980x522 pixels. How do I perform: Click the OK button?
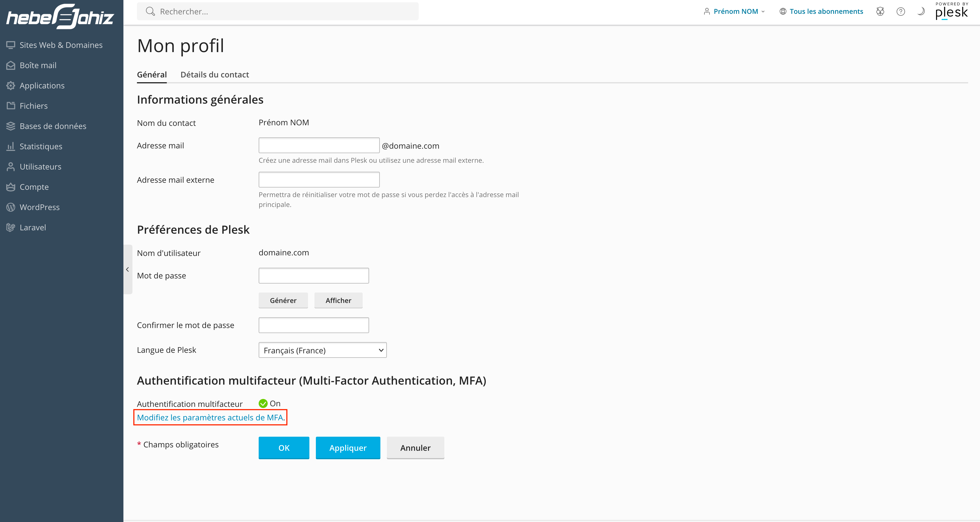pos(284,448)
